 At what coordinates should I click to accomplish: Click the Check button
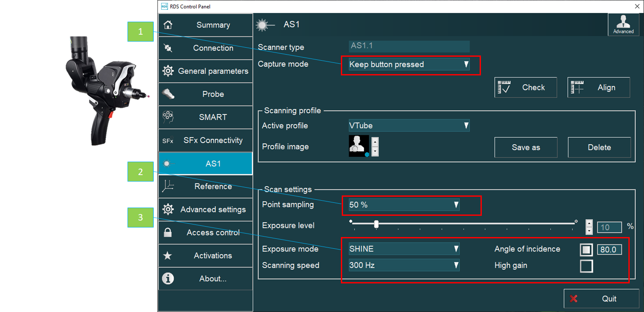(525, 87)
